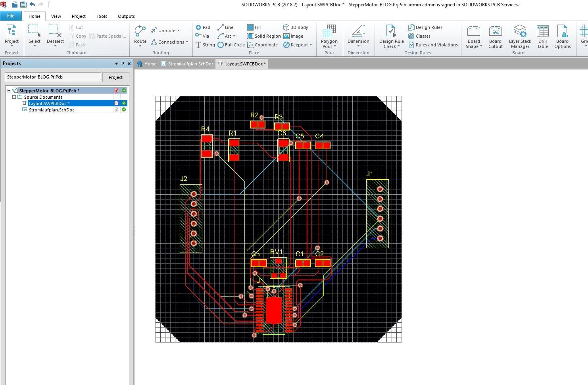588x385 pixels.
Task: Click the 3D Body tool
Action: click(296, 27)
